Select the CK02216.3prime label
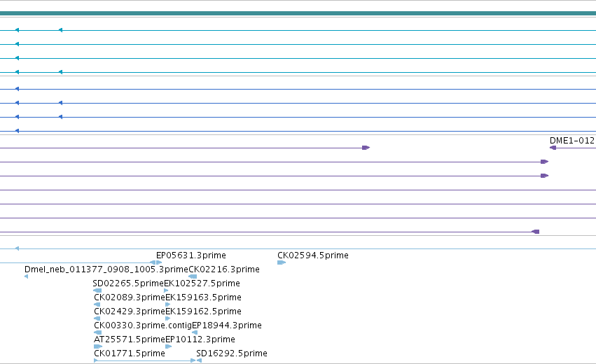 224,269
